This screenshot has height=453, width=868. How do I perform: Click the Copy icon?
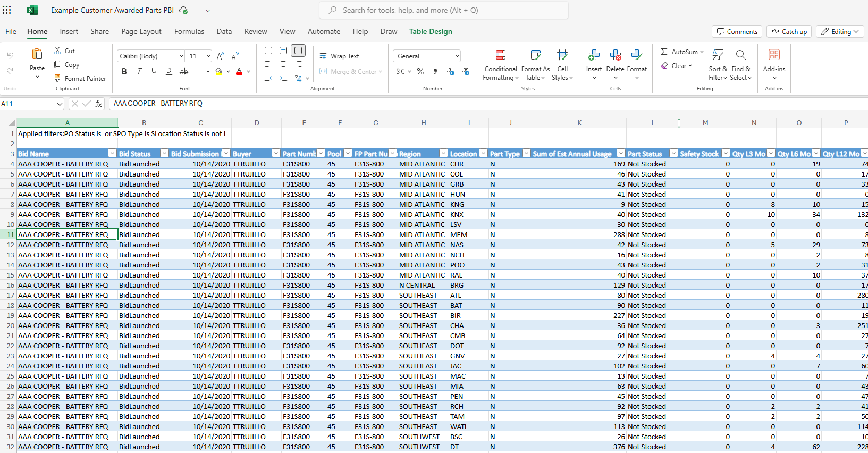57,64
